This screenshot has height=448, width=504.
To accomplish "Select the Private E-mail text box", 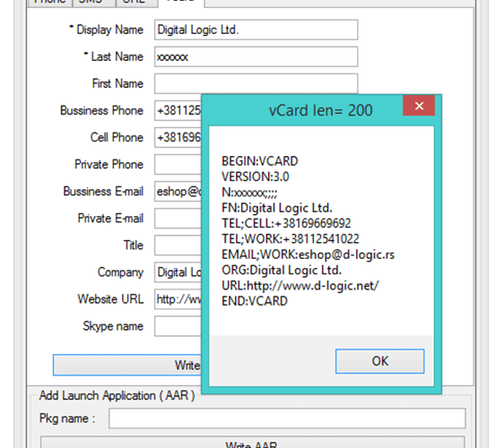I will tap(178, 219).
